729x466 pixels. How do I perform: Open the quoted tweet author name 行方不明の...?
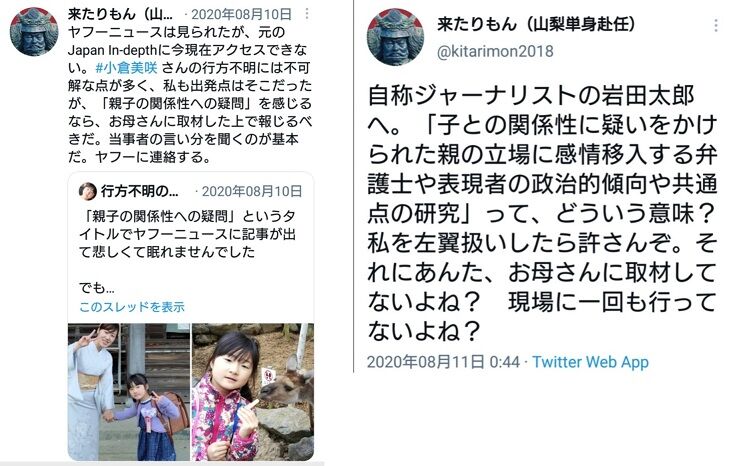(139, 191)
